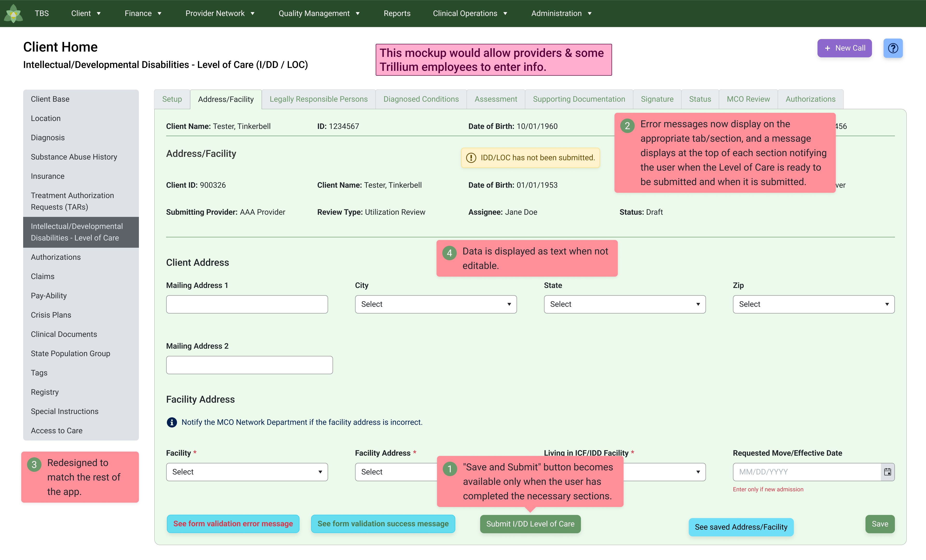The height and width of the screenshot is (560, 926).
Task: Click the Requested Move/Effective Date input
Action: (807, 472)
